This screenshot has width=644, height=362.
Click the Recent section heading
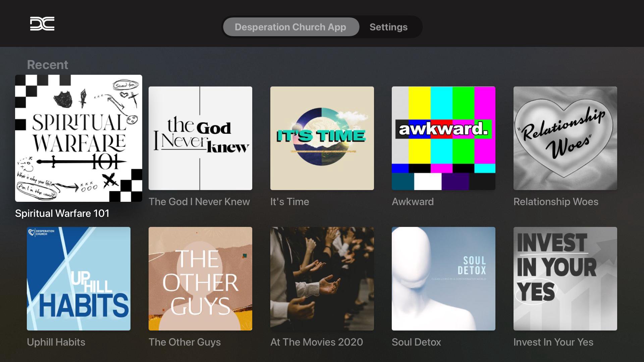click(x=48, y=65)
